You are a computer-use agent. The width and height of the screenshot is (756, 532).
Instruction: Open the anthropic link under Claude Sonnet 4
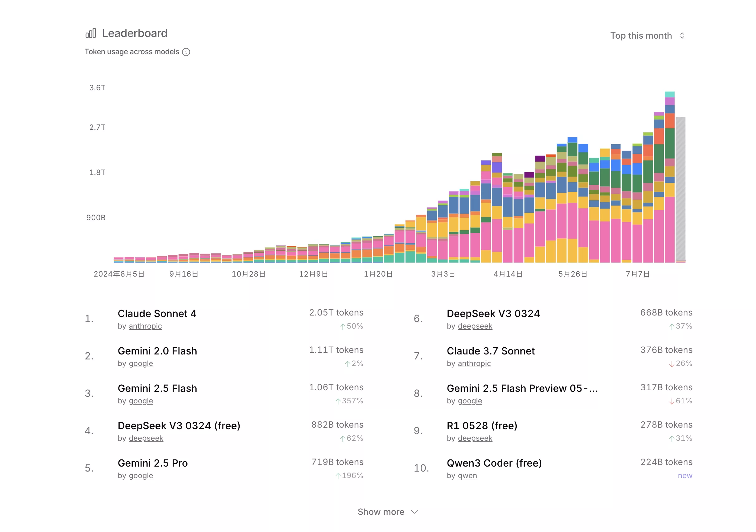(x=145, y=326)
